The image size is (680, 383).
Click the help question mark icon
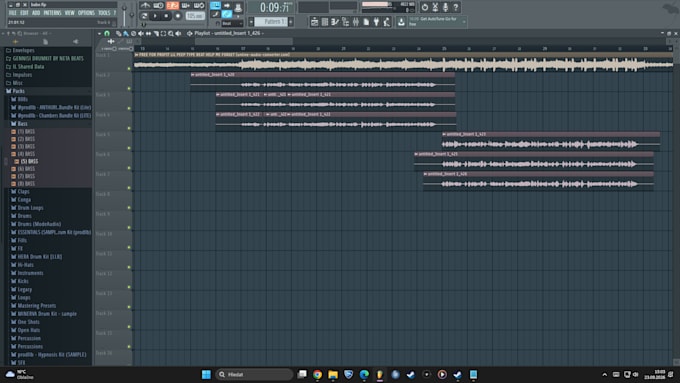click(x=456, y=7)
